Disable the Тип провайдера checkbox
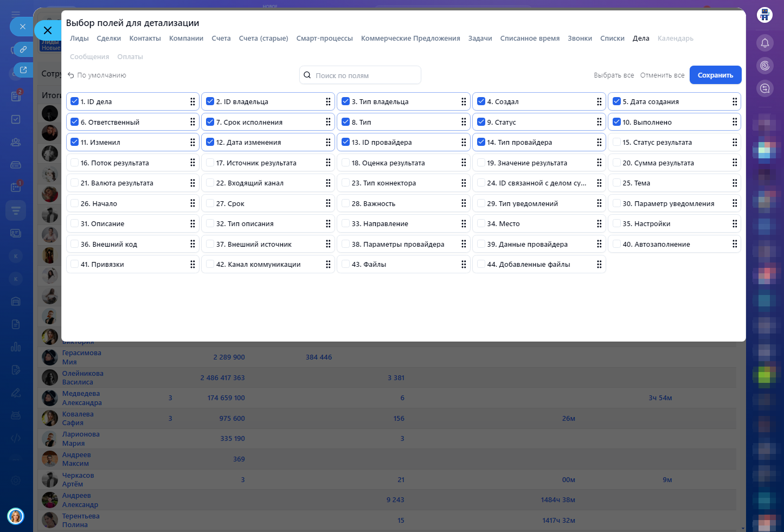The height and width of the screenshot is (532, 784). [481, 142]
